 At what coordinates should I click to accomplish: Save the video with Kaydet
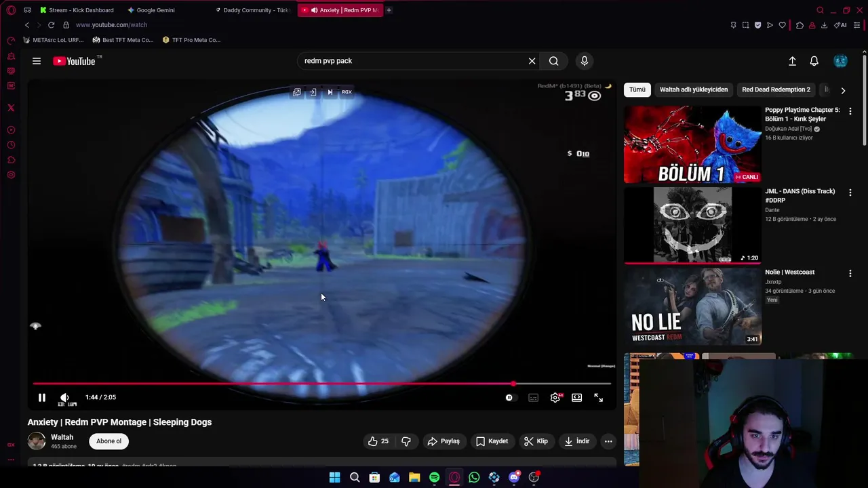click(492, 441)
